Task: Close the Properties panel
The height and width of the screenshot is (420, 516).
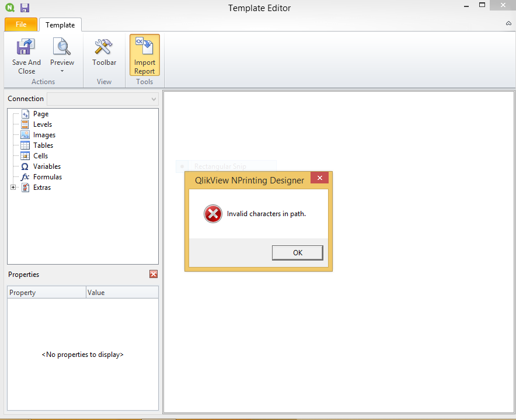Action: 154,274
